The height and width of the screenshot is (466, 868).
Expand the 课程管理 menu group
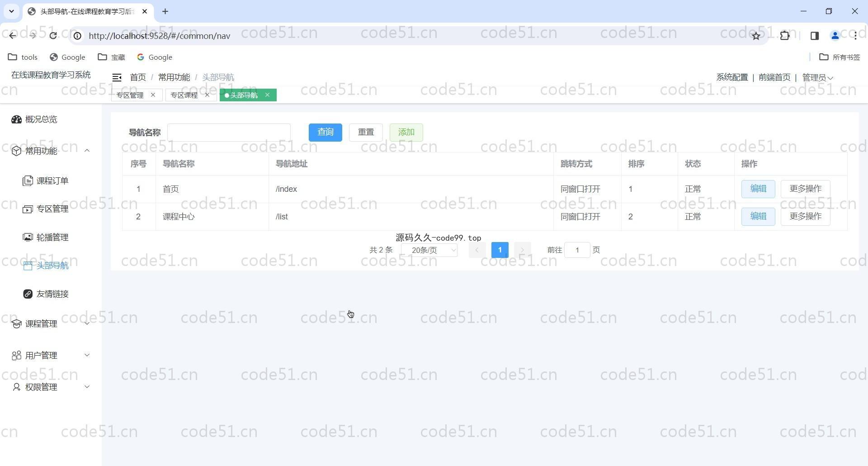click(87, 323)
